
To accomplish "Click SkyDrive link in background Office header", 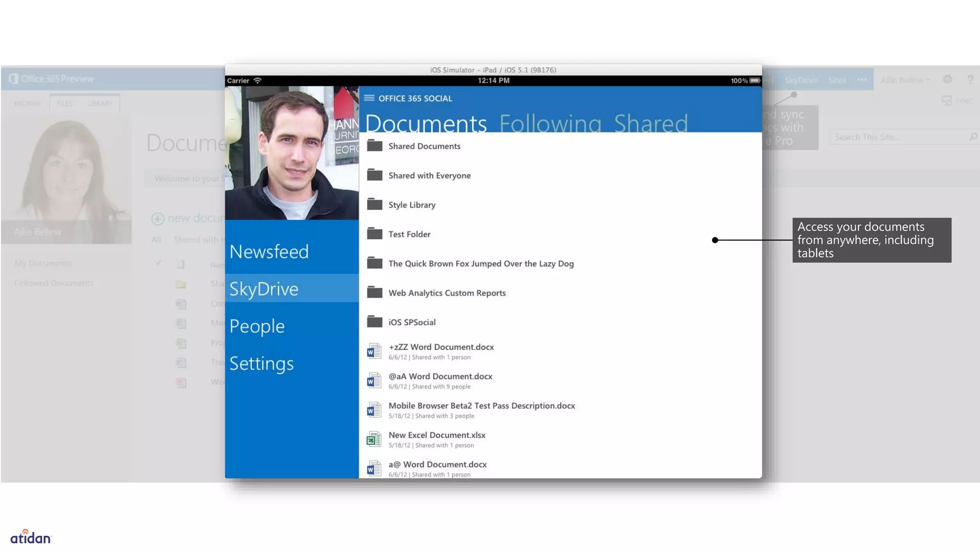I will (801, 80).
